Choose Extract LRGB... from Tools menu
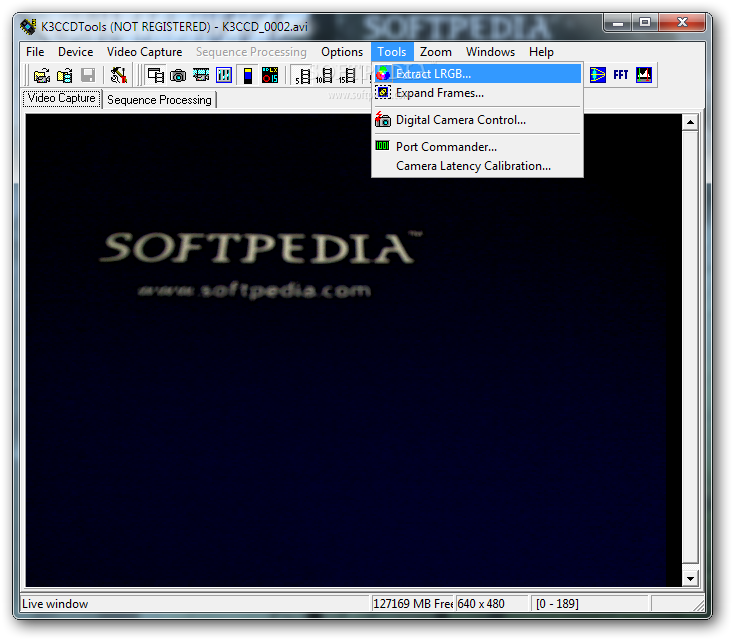The height and width of the screenshot is (640, 733). 477,74
